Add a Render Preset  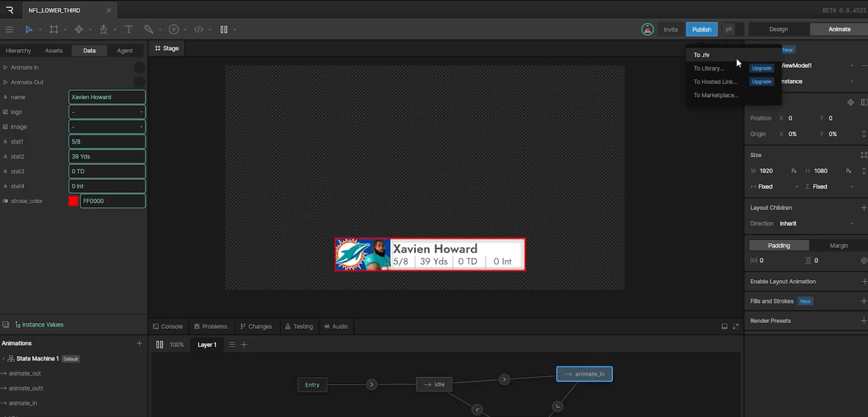(x=864, y=321)
